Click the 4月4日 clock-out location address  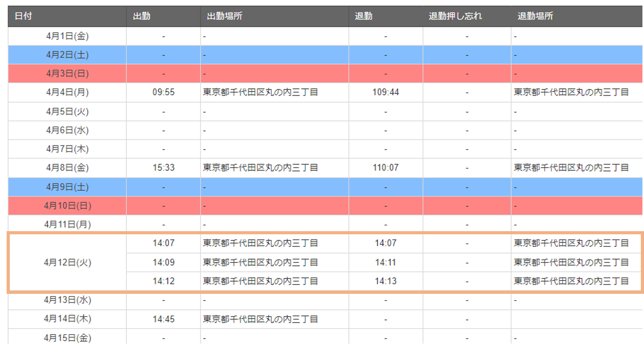click(571, 92)
